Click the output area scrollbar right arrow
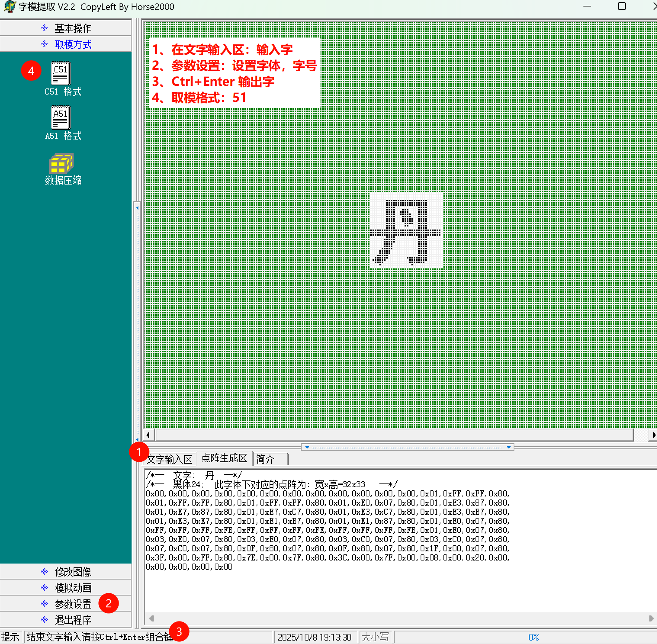 pyautogui.click(x=651, y=618)
